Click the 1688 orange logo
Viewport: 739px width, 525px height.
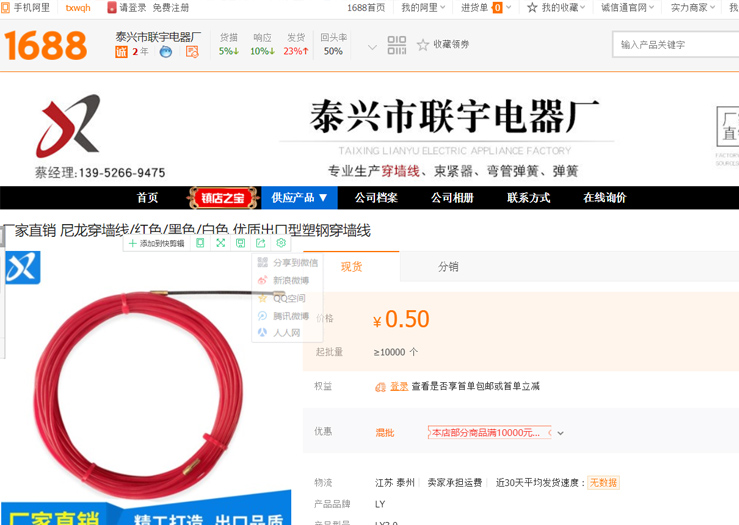pyautogui.click(x=46, y=45)
